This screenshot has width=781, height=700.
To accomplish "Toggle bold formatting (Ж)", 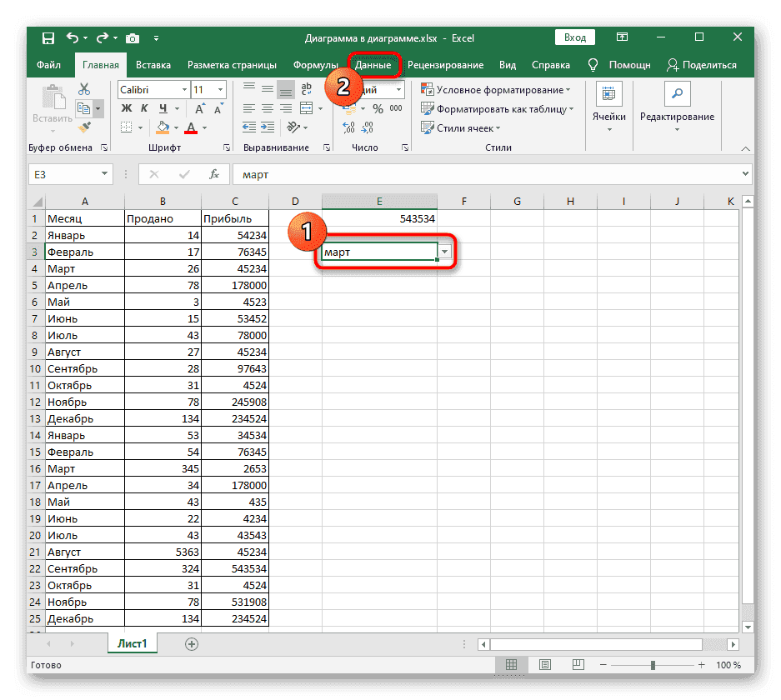I will click(x=127, y=109).
